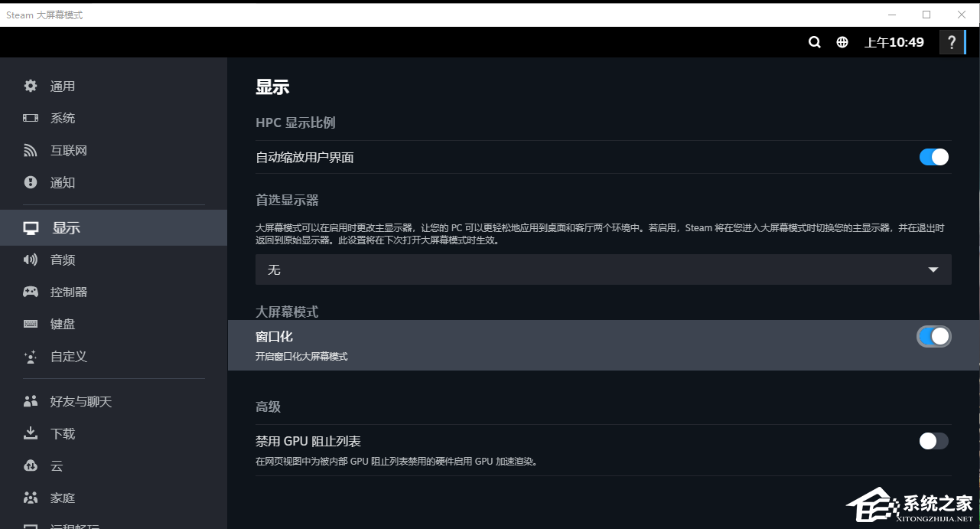Maximize the Steam 大屏幕模式 window
This screenshot has height=529, width=980.
(x=926, y=15)
